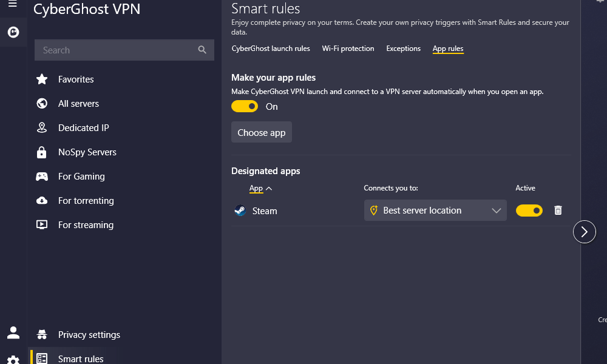Open the Best server location dropdown
The image size is (607, 364).
[x=435, y=210]
